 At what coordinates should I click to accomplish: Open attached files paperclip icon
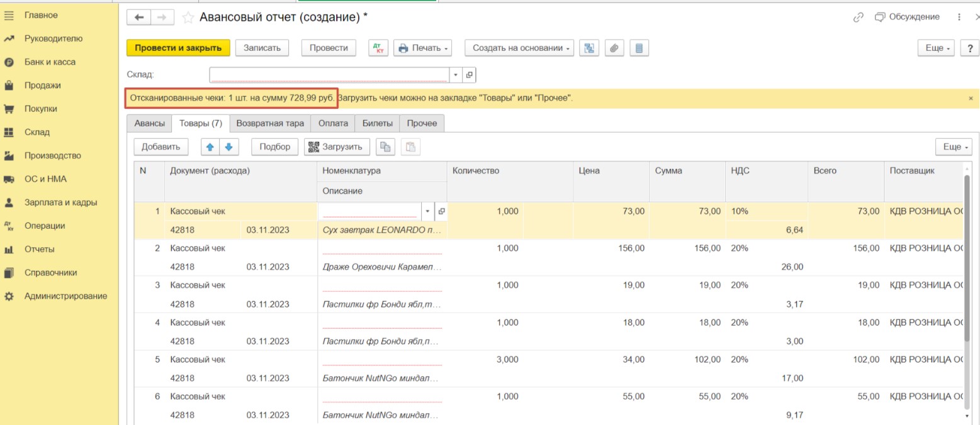[614, 48]
